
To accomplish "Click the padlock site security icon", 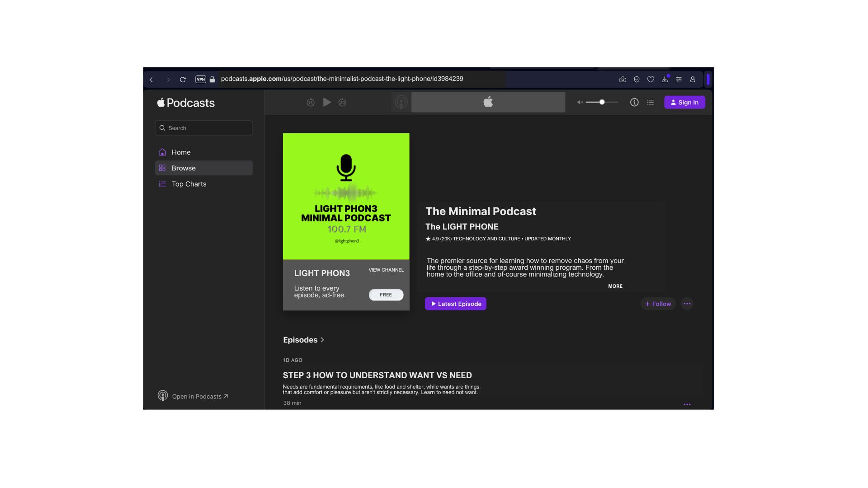I will [x=212, y=80].
